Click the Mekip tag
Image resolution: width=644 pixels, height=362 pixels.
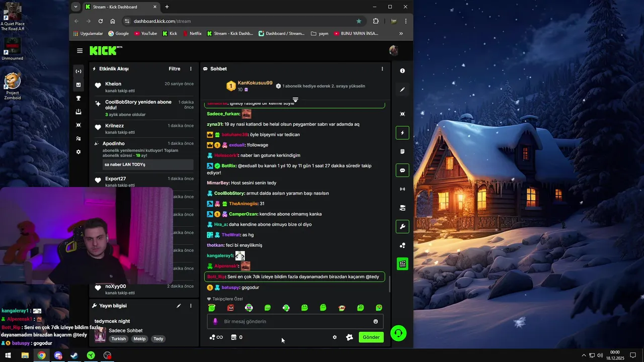(x=139, y=339)
